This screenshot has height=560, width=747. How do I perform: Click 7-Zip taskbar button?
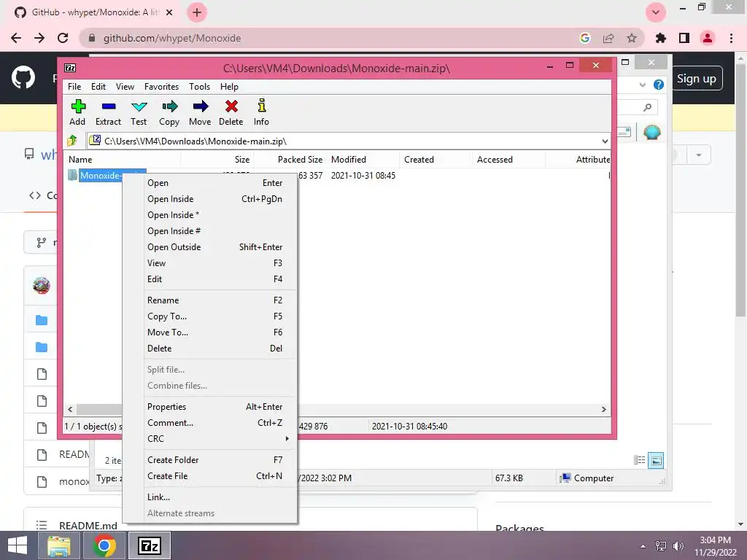pyautogui.click(x=149, y=545)
